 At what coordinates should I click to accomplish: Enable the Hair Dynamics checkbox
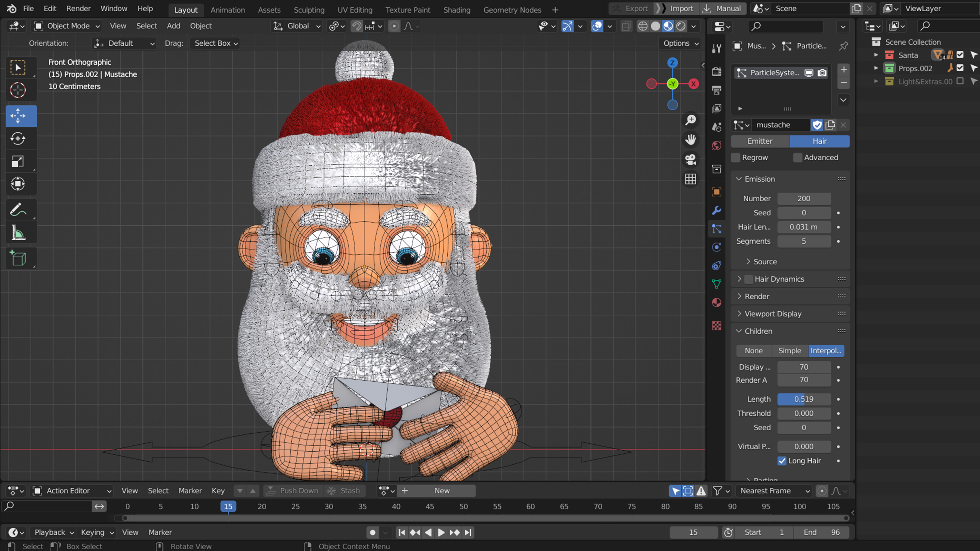(x=749, y=279)
